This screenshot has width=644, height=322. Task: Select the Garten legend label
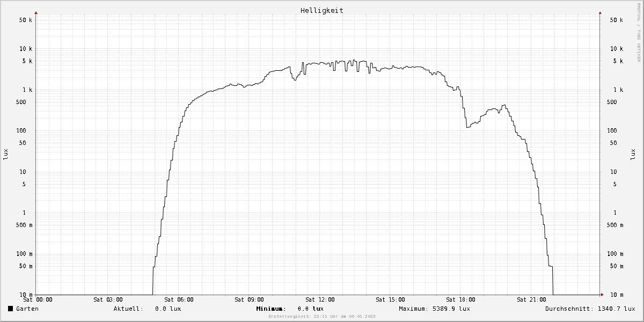tap(27, 309)
